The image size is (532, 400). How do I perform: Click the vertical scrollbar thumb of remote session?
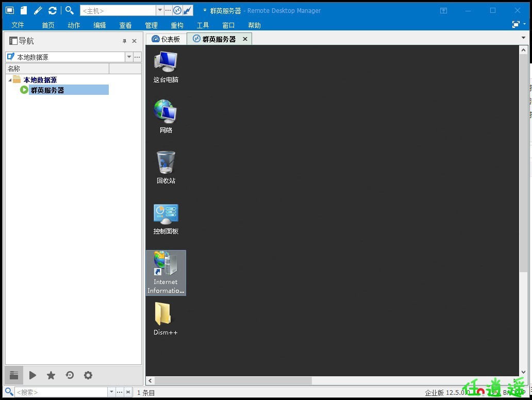(524, 163)
